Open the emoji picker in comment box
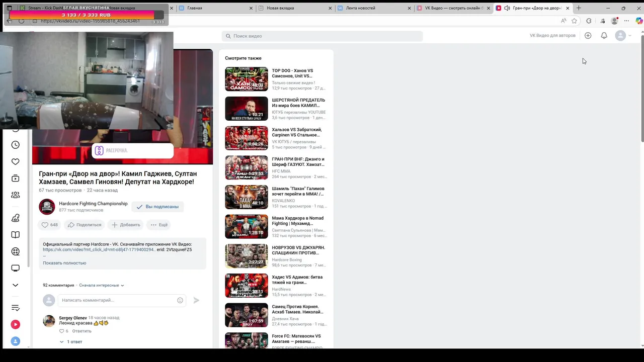 point(180,300)
